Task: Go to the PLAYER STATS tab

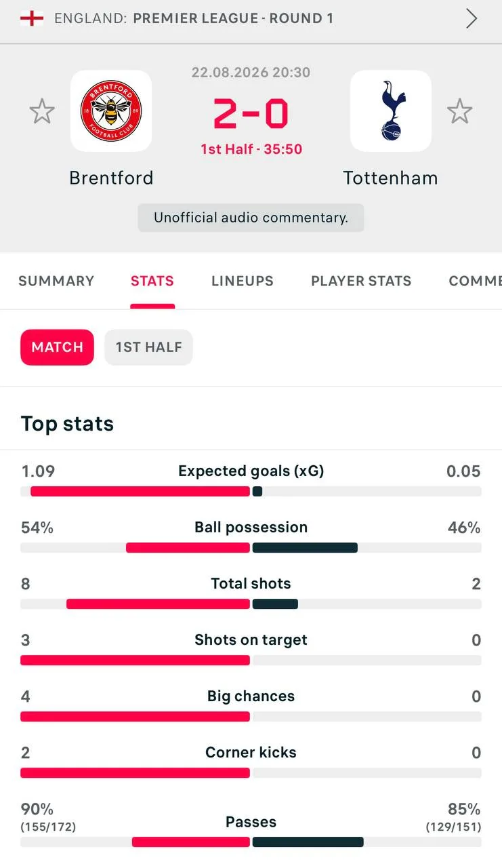Action: (x=361, y=281)
